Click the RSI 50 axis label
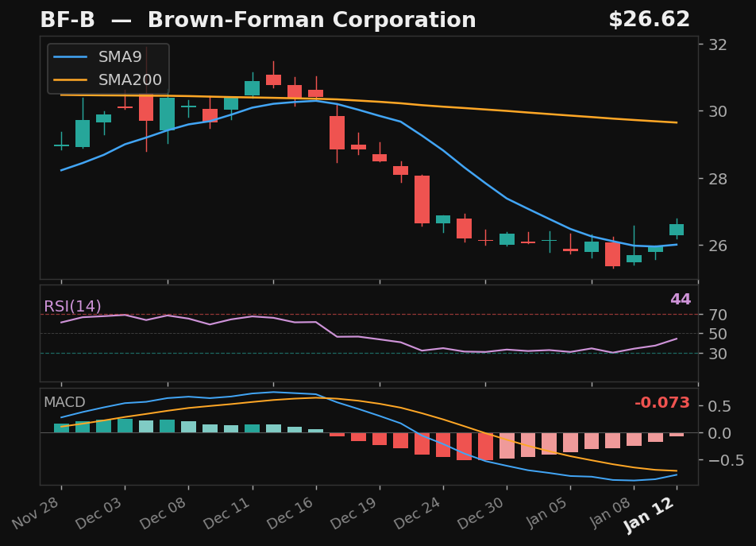 [x=717, y=334]
